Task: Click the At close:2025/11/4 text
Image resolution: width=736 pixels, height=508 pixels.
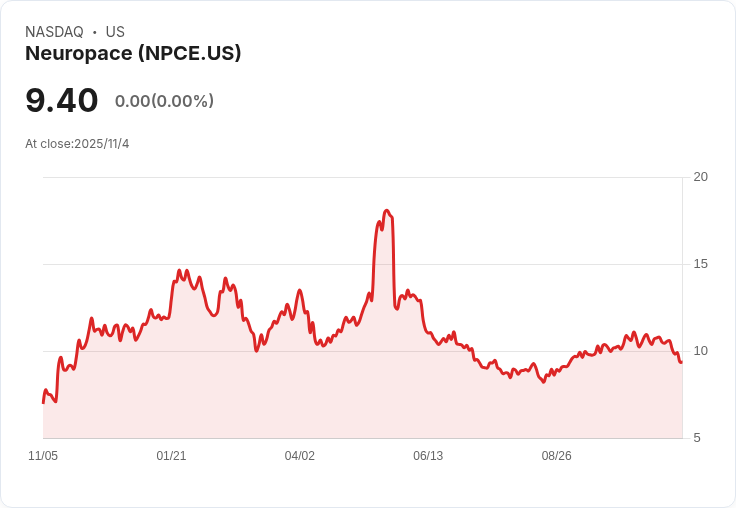Action: tap(77, 144)
